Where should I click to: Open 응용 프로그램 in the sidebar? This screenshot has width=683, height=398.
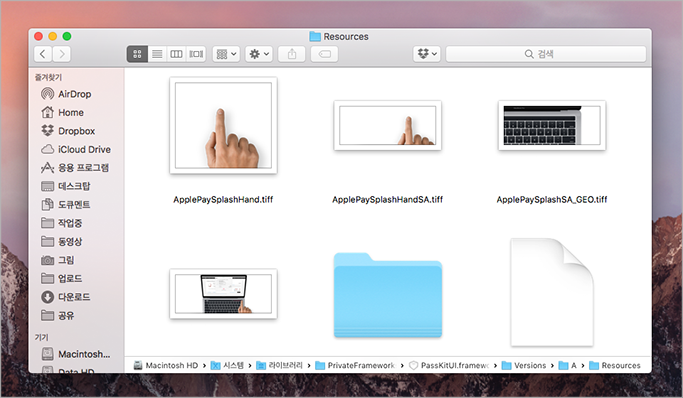click(75, 168)
